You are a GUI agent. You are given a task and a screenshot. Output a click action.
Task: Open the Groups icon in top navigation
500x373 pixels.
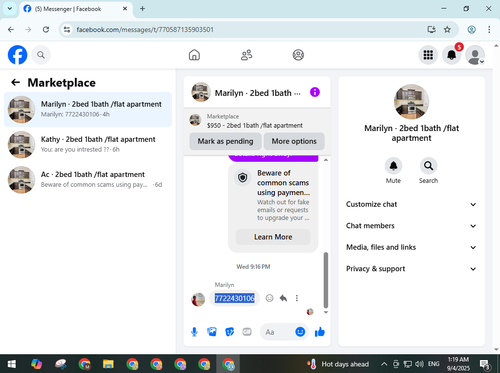298,55
